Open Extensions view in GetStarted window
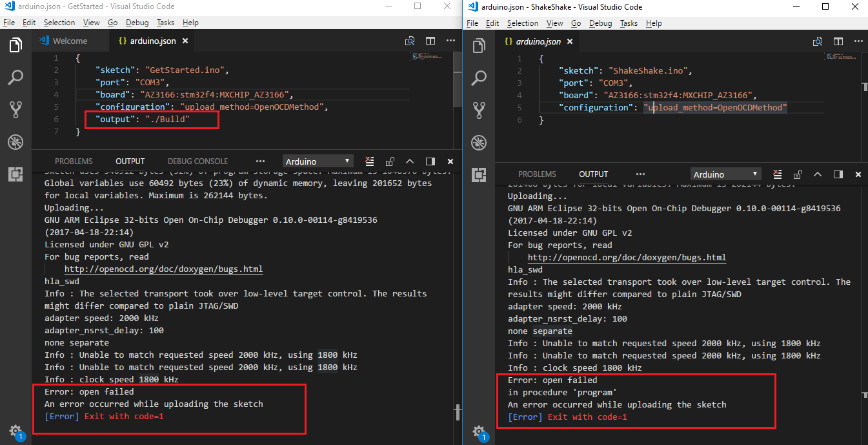868x445 pixels. pos(15,174)
